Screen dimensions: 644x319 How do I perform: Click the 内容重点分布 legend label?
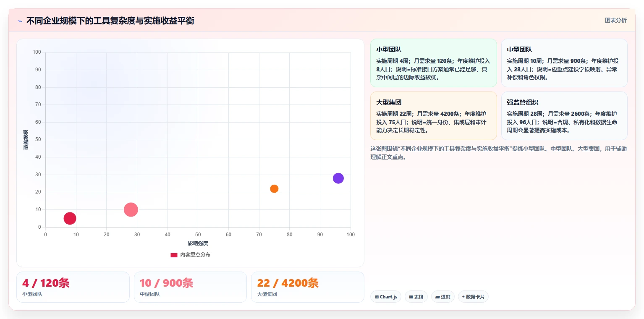coord(195,255)
